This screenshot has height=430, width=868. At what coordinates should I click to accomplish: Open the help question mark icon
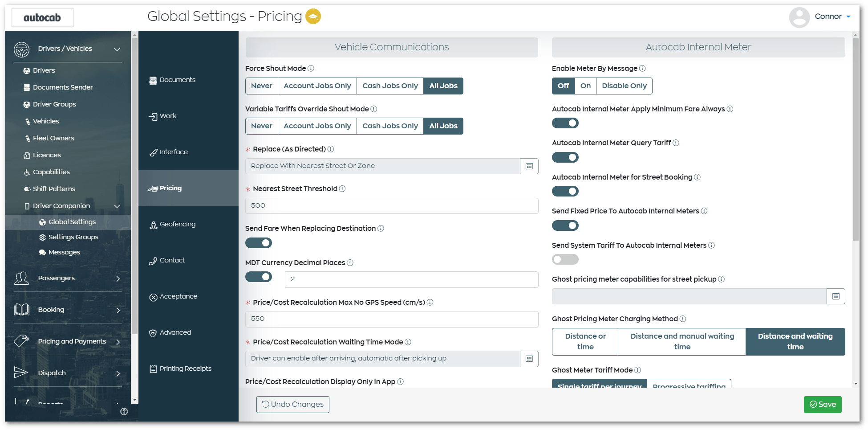[x=124, y=412]
